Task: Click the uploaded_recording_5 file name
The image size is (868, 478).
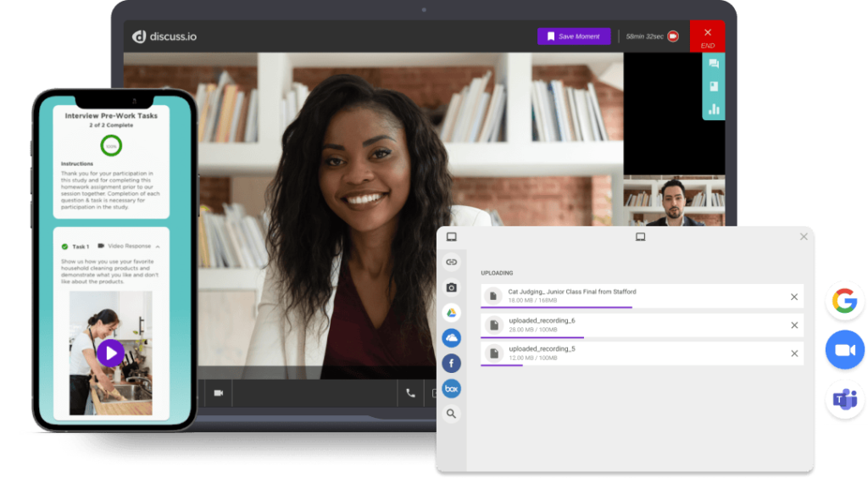Action: pos(542,348)
